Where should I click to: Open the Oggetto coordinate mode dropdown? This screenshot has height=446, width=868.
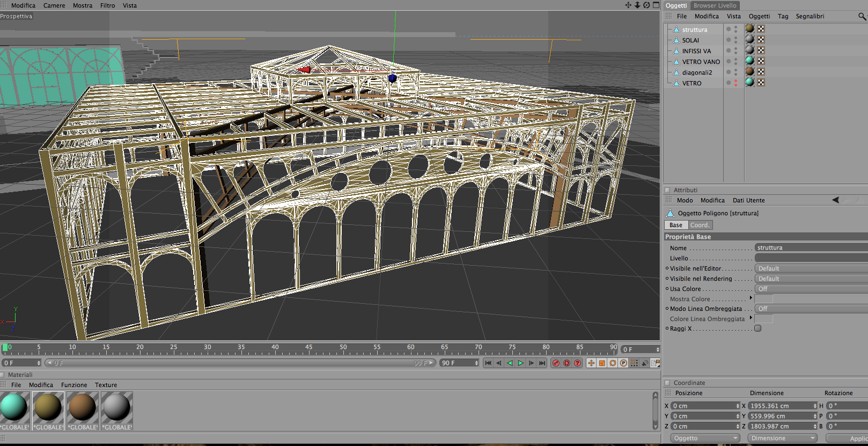coord(705,438)
